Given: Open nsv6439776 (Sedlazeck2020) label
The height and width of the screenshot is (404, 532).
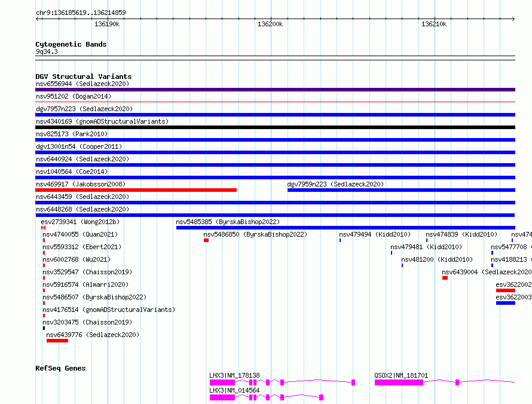Looking at the screenshot, I should click(93, 335).
